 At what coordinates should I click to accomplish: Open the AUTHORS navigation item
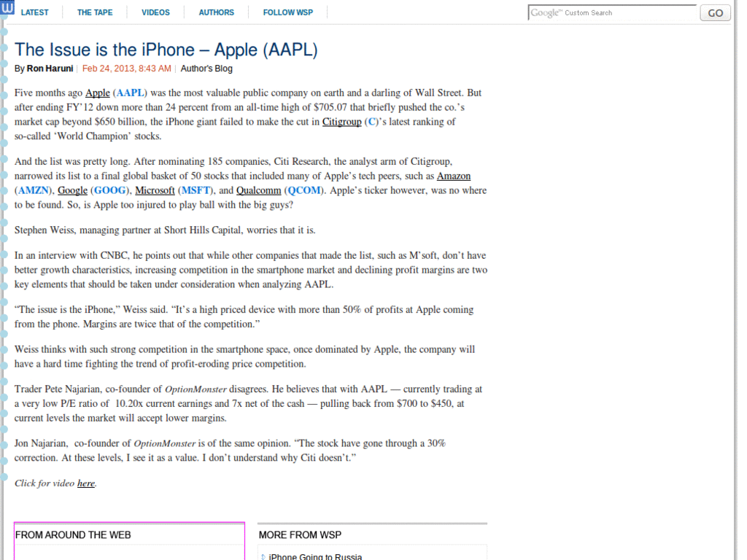[x=216, y=12]
